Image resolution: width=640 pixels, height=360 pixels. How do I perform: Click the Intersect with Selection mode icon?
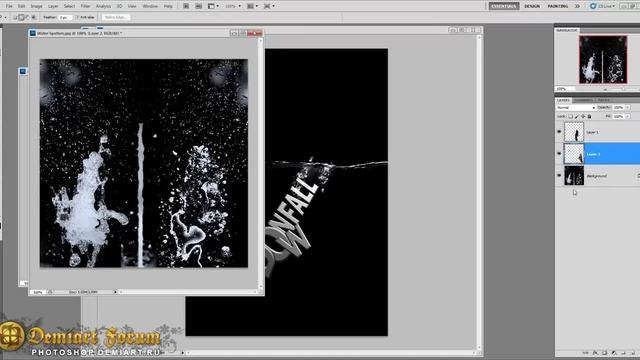tap(33, 17)
